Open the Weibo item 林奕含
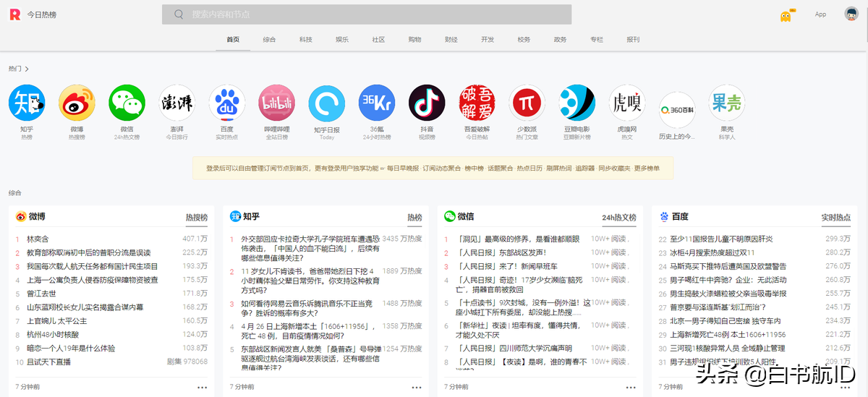868x397 pixels. [x=38, y=239]
